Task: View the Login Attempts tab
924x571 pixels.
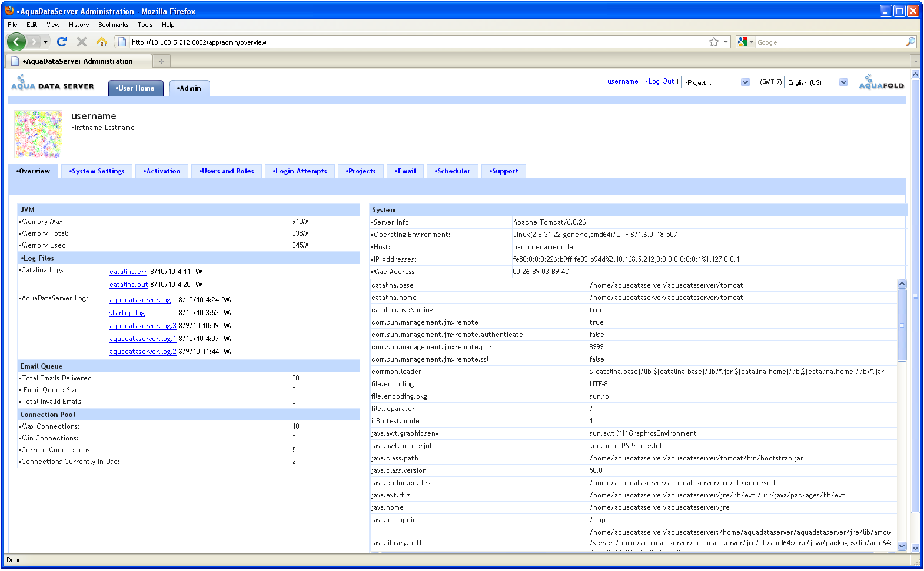Action: tap(300, 171)
